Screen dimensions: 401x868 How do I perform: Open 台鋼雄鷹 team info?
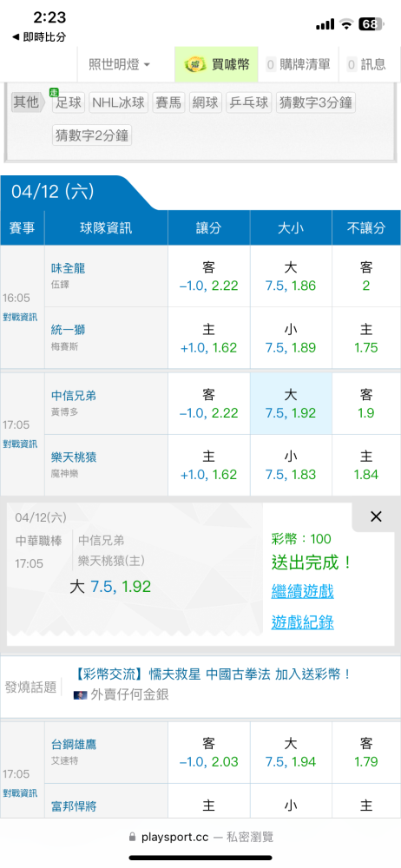point(74,745)
